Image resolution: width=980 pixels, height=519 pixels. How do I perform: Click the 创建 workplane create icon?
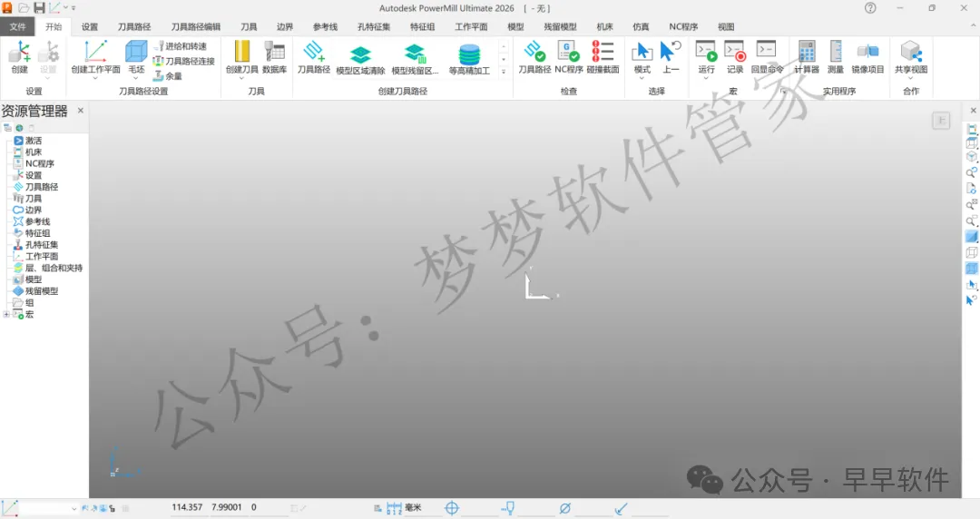tap(19, 57)
